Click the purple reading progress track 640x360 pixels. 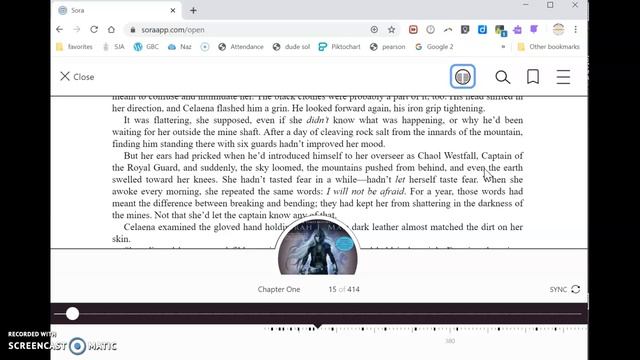319,313
